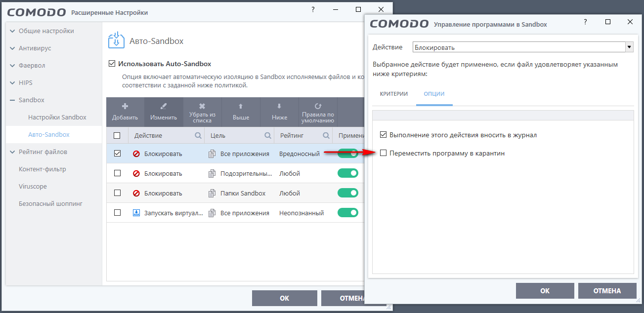Reset with Правила по умолчанию icon
This screenshot has width=644, height=313.
318,106
